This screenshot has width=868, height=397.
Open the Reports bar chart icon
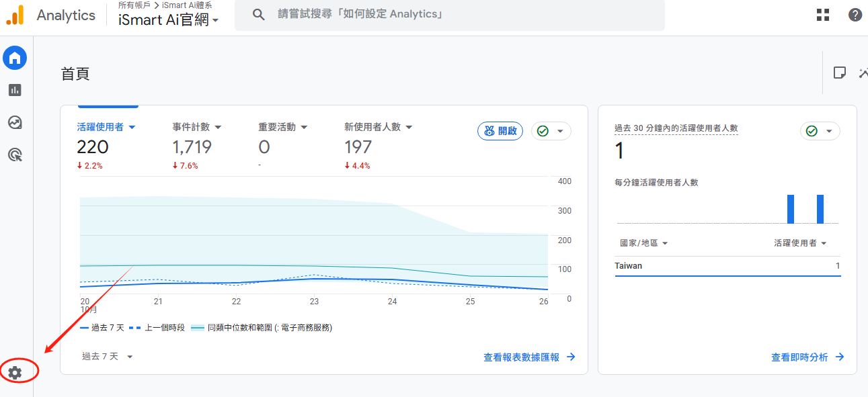pyautogui.click(x=15, y=90)
